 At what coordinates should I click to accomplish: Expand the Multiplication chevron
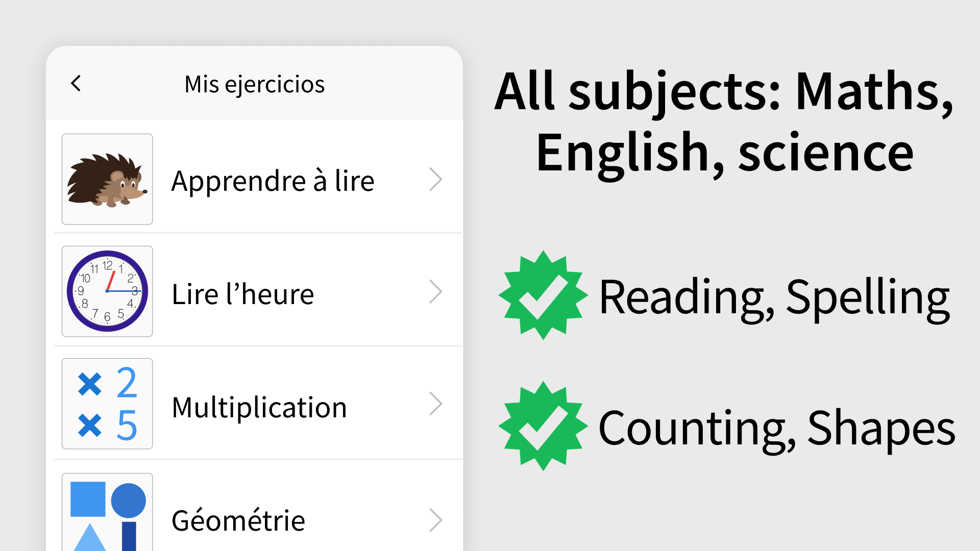coord(435,404)
